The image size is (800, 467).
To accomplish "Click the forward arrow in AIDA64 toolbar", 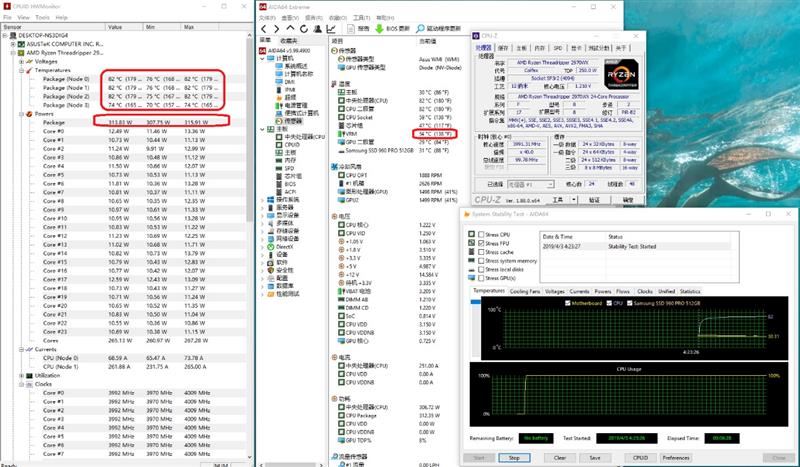I will click(x=277, y=29).
